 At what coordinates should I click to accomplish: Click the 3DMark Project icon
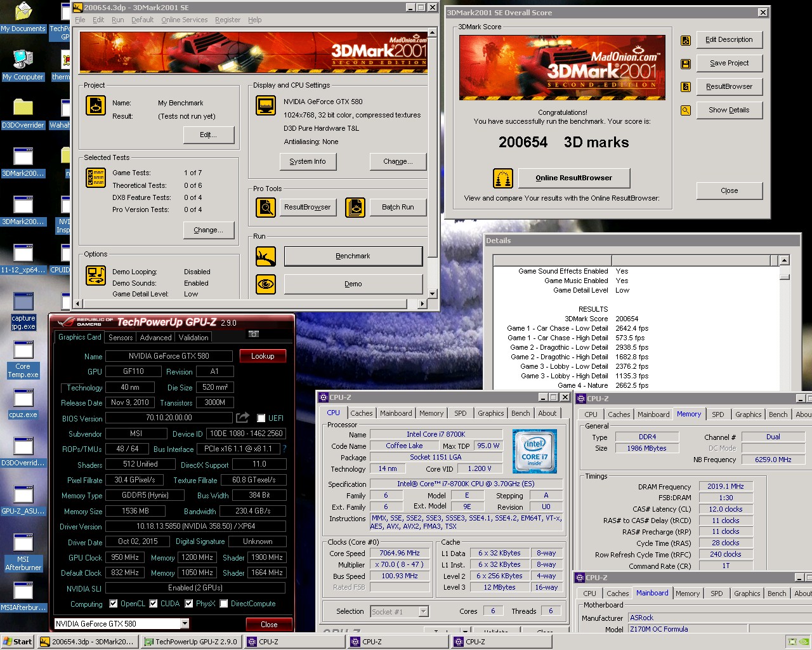[x=96, y=105]
